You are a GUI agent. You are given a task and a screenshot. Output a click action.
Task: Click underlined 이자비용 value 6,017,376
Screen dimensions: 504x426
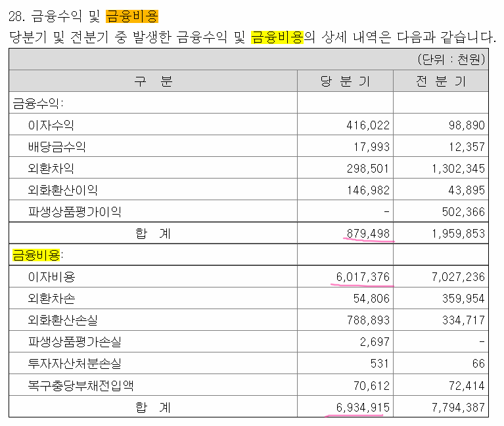[x=363, y=277]
